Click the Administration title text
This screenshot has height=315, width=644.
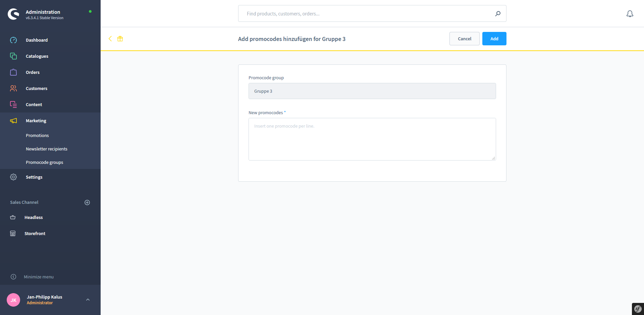(43, 12)
